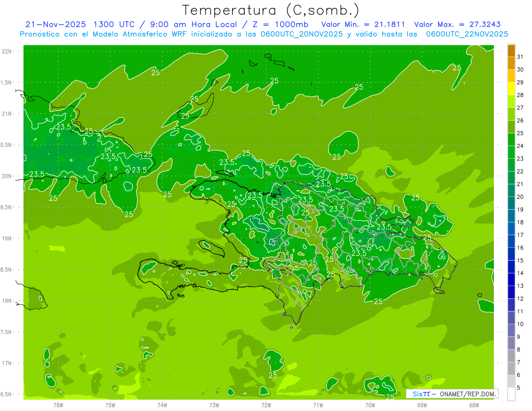
Task: Click the valid-until time "0600UTC_22NOV2025"
Action: click(x=467, y=34)
